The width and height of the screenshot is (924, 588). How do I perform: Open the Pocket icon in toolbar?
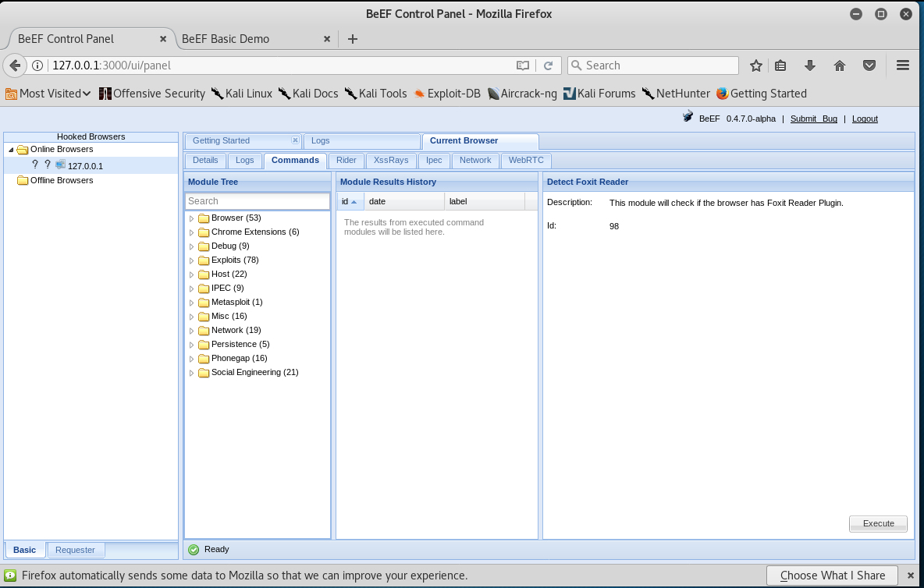click(x=869, y=66)
